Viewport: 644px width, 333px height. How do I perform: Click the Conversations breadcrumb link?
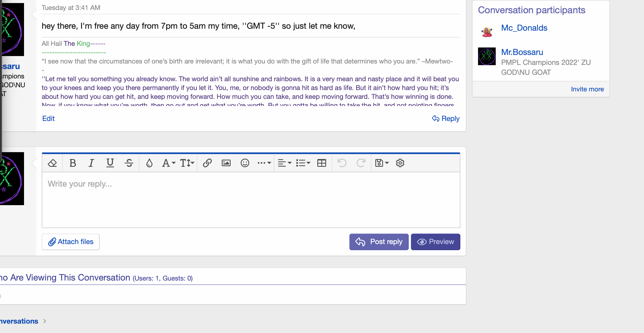click(x=19, y=321)
